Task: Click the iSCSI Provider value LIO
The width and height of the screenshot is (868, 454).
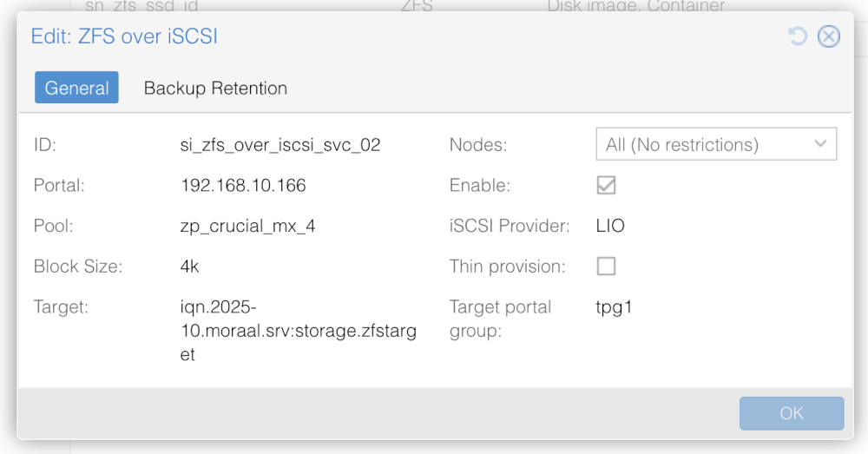Action: pos(610,227)
